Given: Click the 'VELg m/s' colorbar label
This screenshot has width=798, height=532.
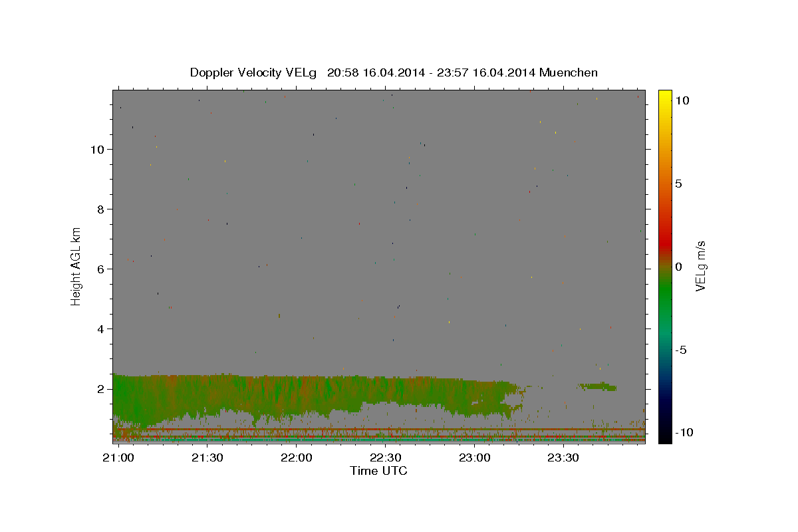Looking at the screenshot, I should [700, 266].
